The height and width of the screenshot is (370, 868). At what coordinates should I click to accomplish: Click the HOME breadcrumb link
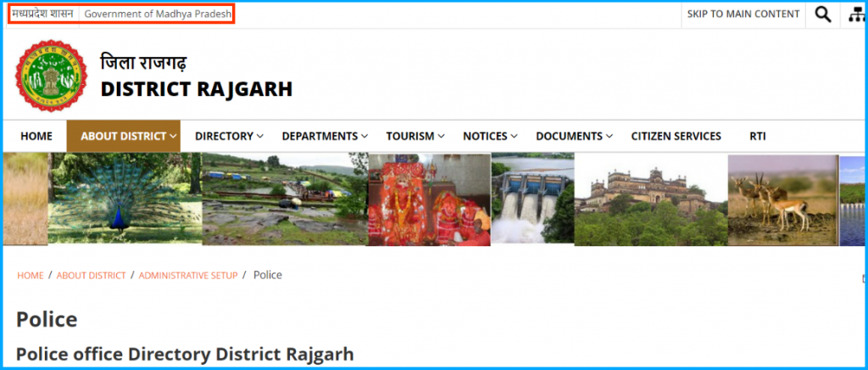31,275
